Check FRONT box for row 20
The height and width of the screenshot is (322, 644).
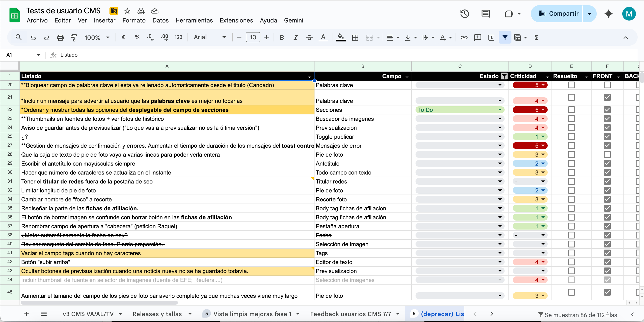[x=607, y=85]
